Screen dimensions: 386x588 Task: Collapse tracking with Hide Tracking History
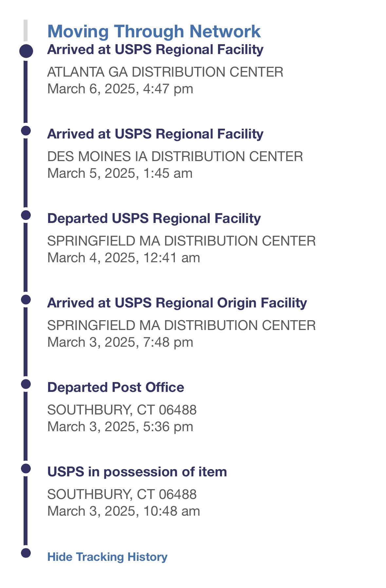[x=107, y=557]
